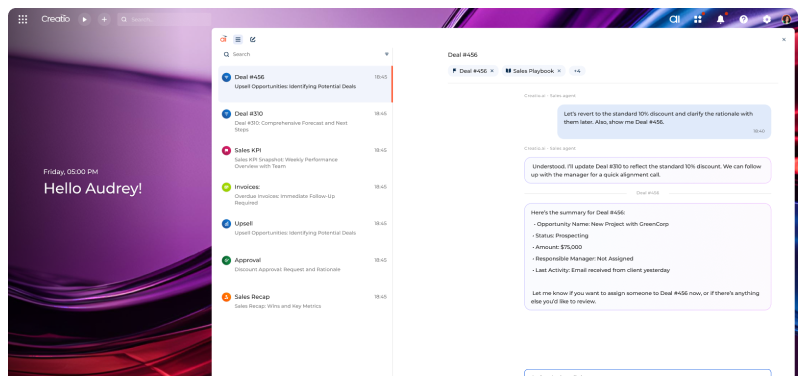This screenshot has width=806, height=376.
Task: Remove the Sales Playbook context chip
Action: tap(559, 71)
